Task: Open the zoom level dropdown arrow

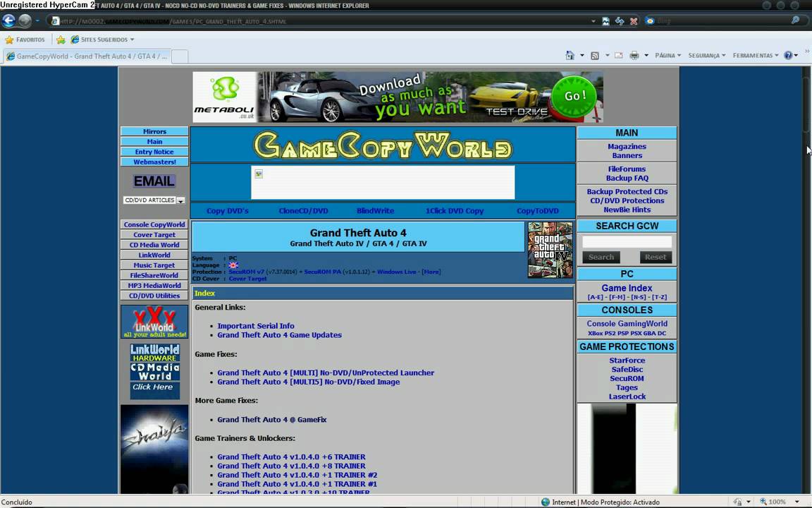Action: coord(797,502)
